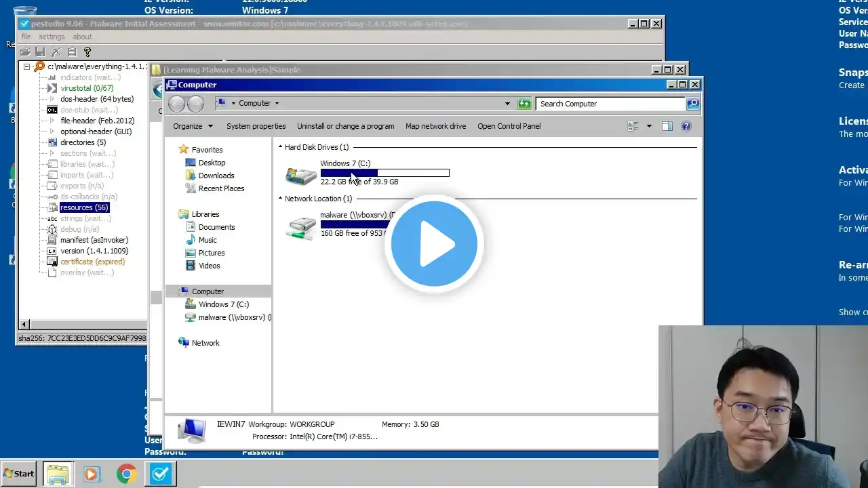Screen dimensions: 868x488
Task: Open the address bar history dropdown
Action: tap(507, 104)
